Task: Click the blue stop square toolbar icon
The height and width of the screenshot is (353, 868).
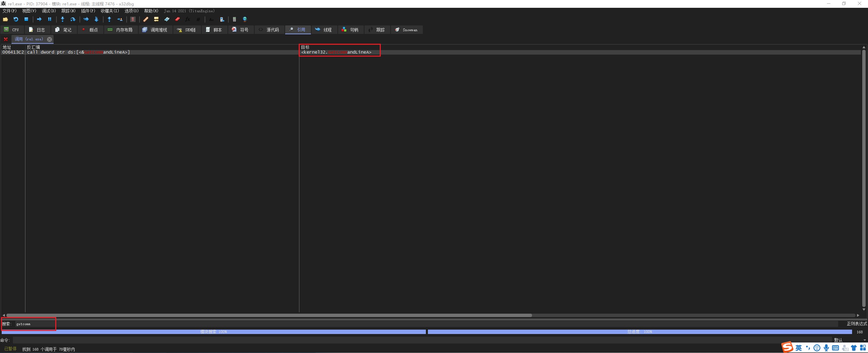Action: tap(26, 19)
